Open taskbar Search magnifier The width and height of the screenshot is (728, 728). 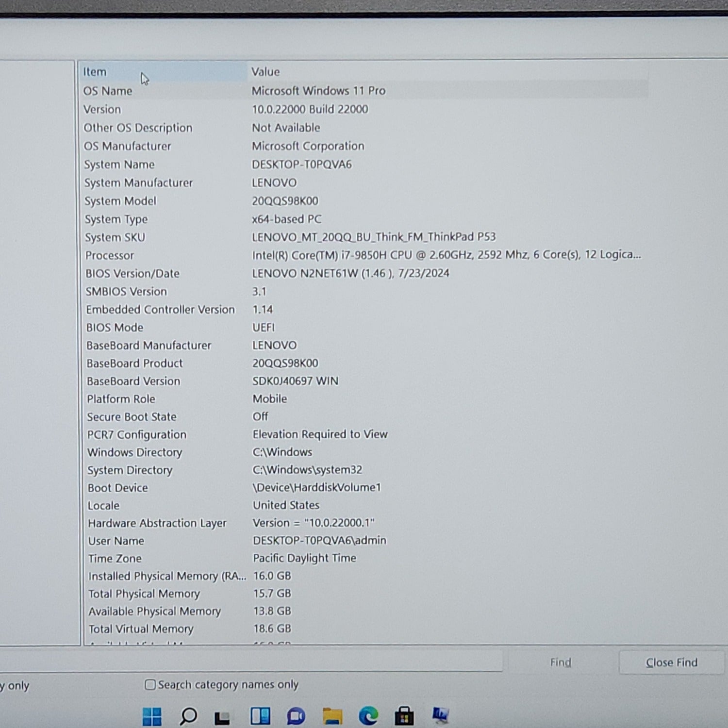tap(188, 716)
